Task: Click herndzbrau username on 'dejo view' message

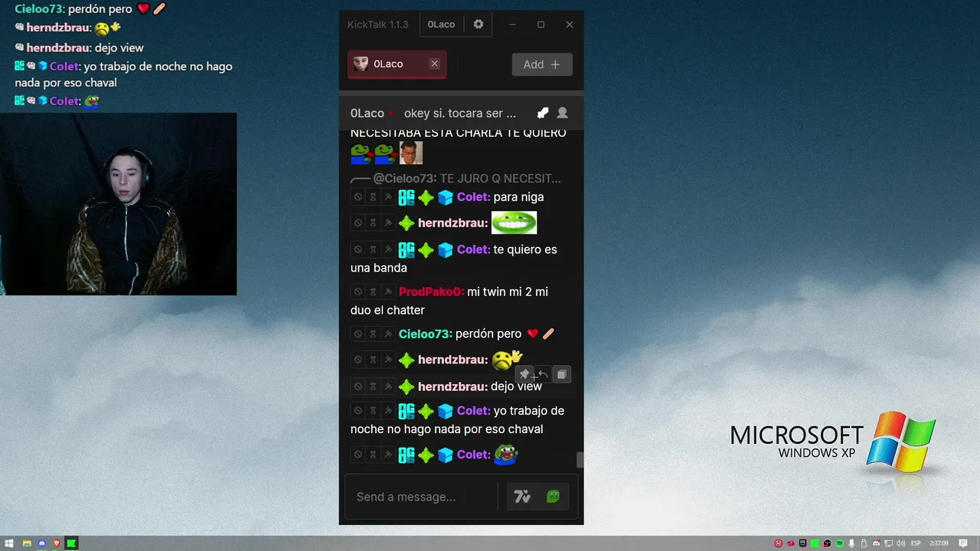Action: click(452, 387)
